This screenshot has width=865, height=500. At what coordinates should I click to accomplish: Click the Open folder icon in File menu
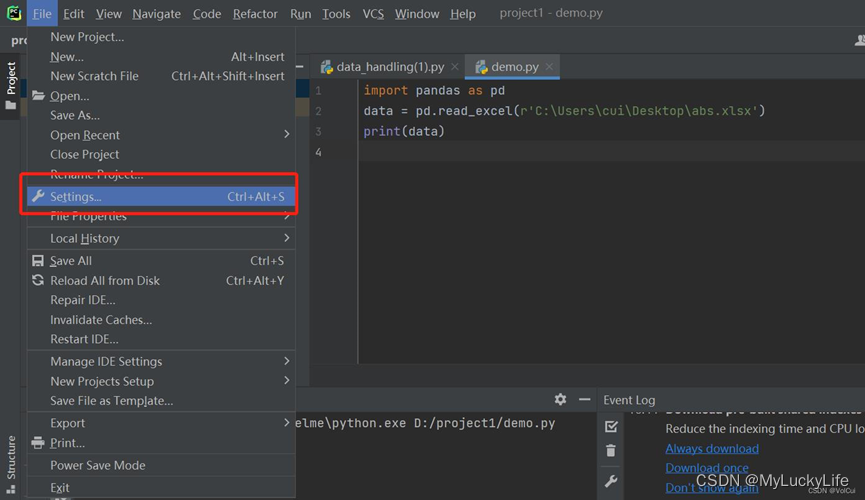click(38, 95)
